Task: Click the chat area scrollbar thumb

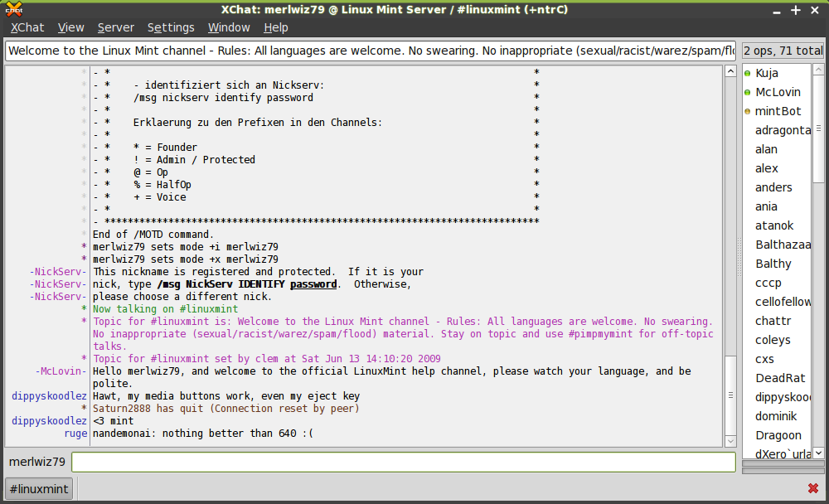Action: [x=730, y=395]
